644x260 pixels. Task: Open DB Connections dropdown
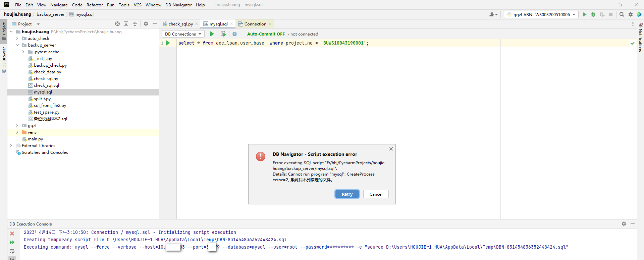click(183, 34)
